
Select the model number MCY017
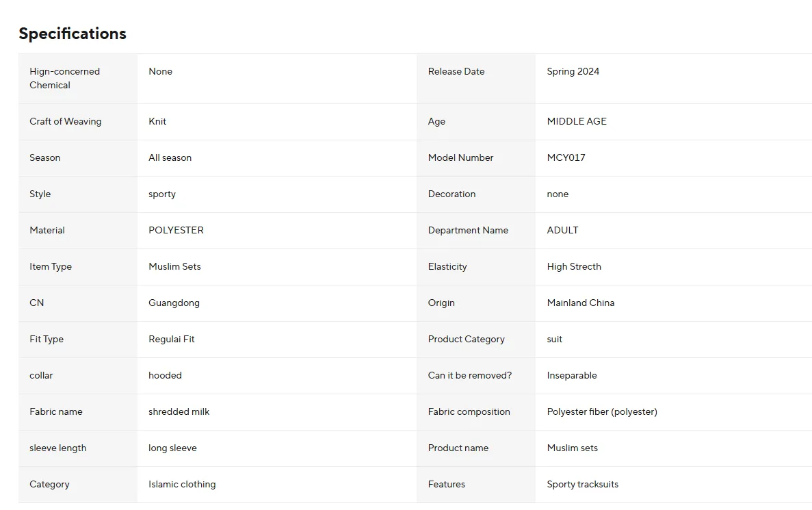566,157
